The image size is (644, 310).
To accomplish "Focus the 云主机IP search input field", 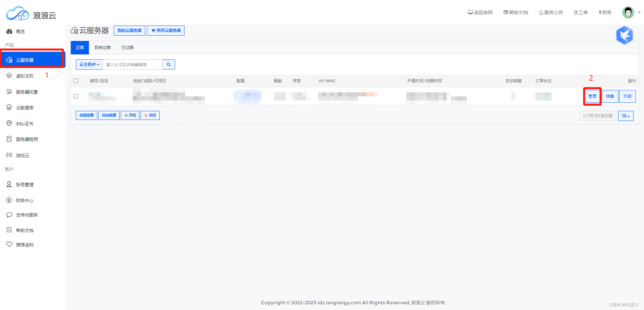I will [132, 64].
